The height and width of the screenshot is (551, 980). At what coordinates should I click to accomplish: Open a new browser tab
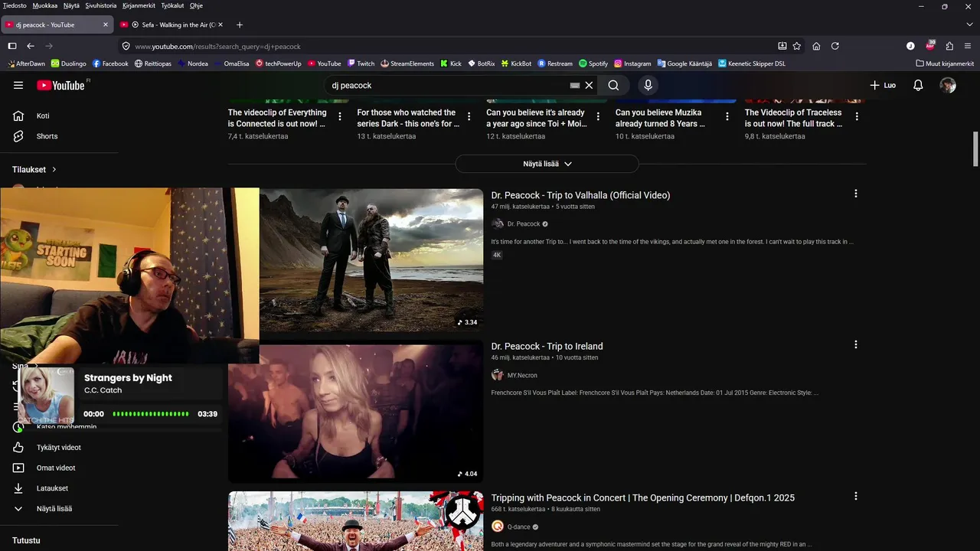(x=240, y=24)
